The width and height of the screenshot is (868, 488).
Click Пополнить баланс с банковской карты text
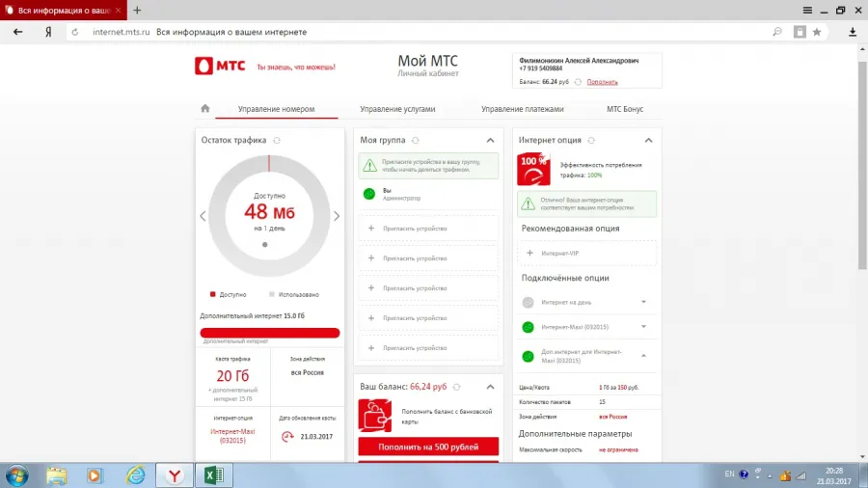coord(447,417)
